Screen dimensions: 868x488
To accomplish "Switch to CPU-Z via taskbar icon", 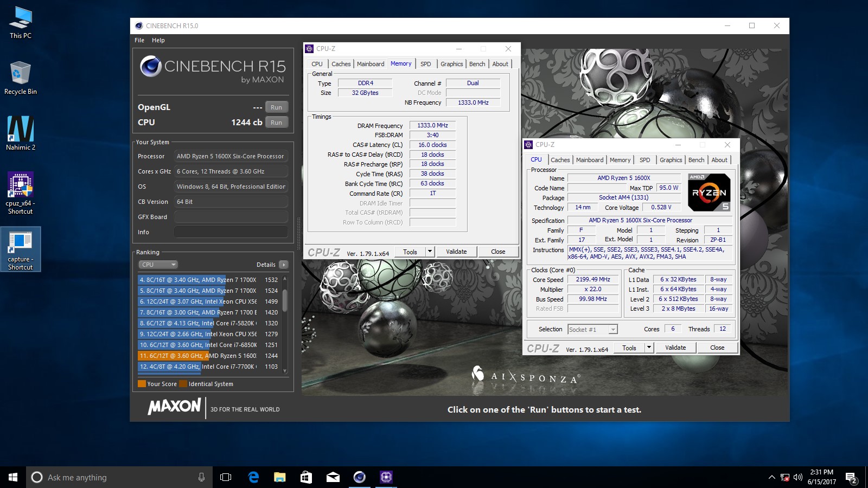I will coord(386,477).
